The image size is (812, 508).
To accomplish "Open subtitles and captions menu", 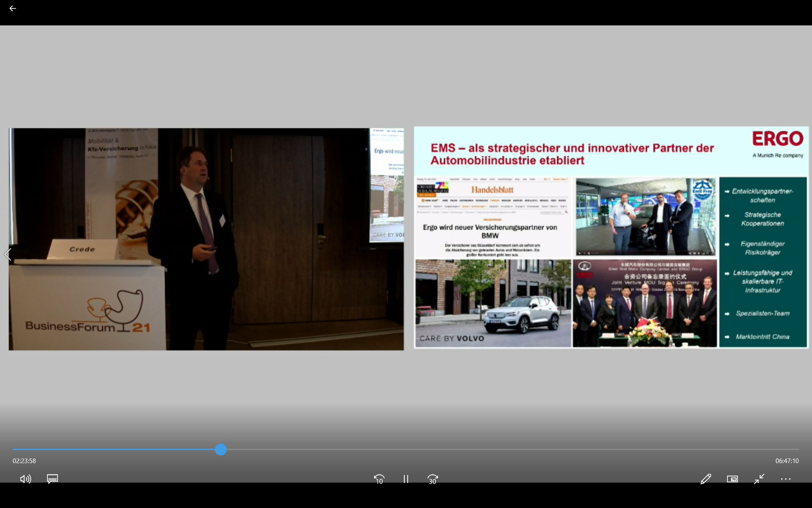I will click(52, 479).
